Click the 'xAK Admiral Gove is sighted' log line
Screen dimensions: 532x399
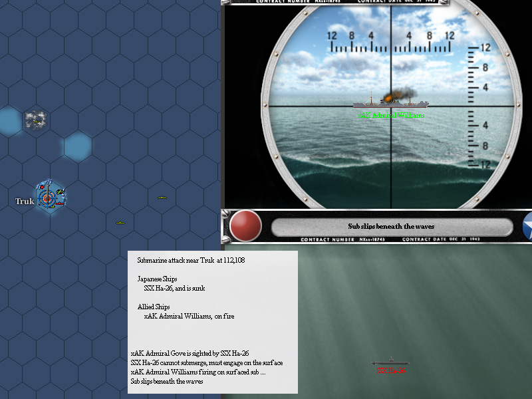pyautogui.click(x=190, y=353)
